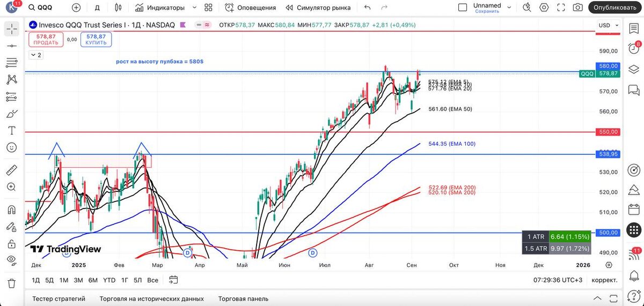
Task: Activate the zoom in magnifier tool
Action: (x=11, y=186)
